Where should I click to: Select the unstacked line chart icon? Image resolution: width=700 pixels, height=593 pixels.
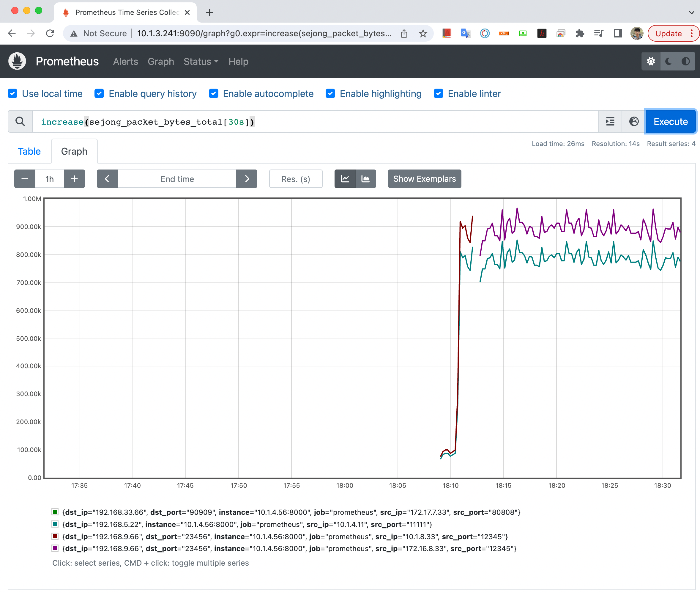[345, 179]
